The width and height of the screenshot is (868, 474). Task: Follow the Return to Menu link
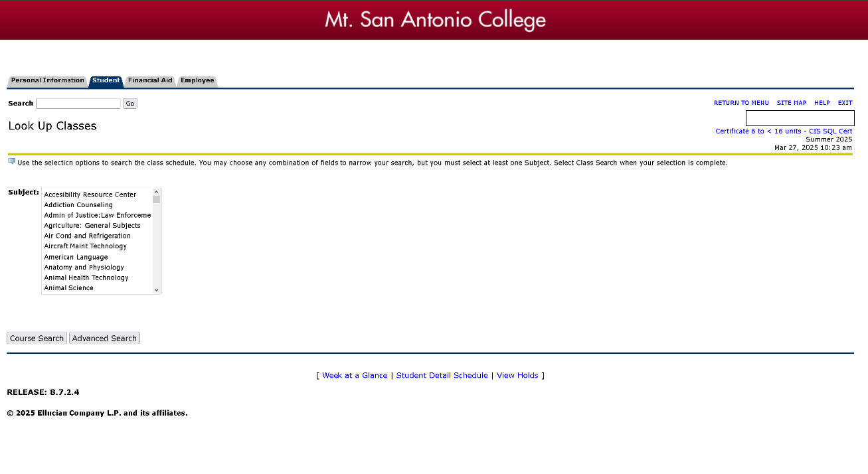(741, 103)
